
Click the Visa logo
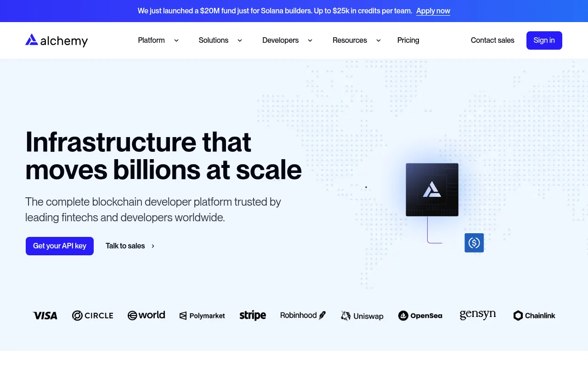(45, 316)
